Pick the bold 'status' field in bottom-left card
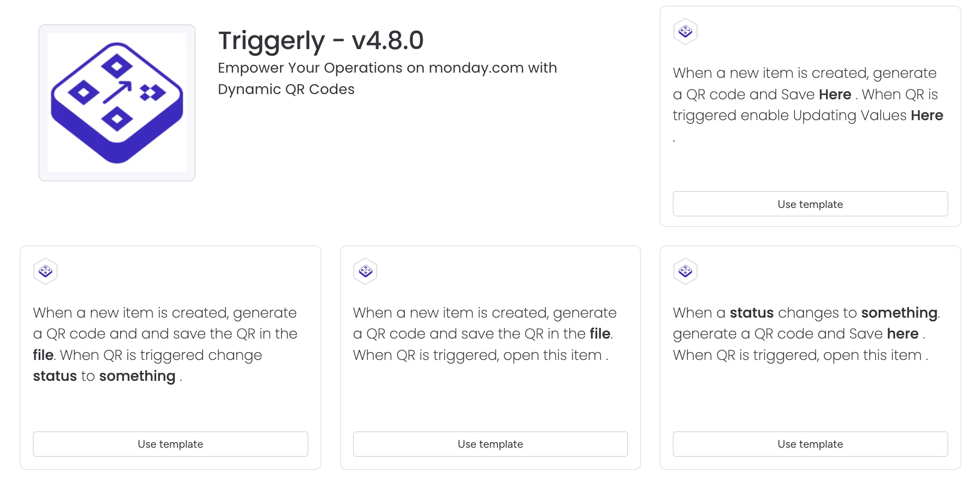This screenshot has height=489, width=980. [x=55, y=376]
